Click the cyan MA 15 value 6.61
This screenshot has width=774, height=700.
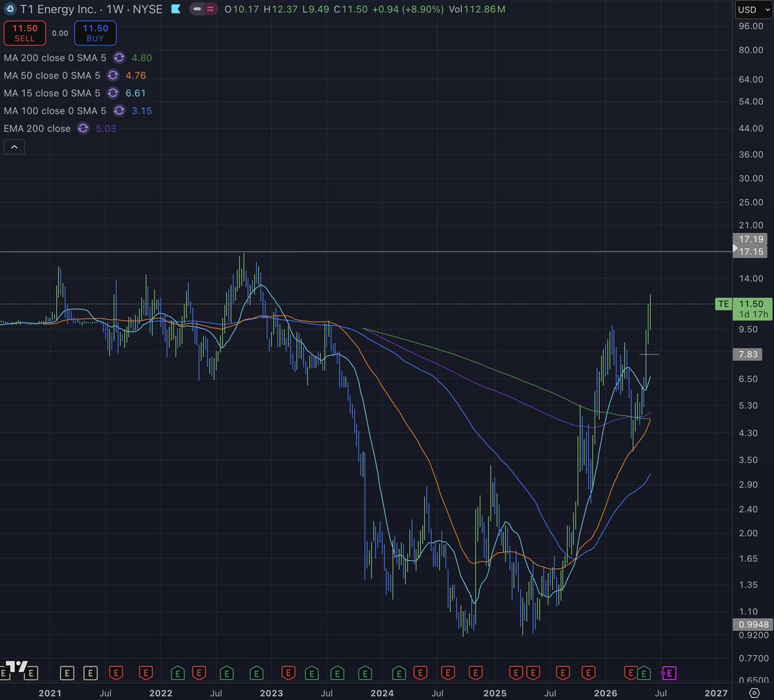(x=136, y=93)
